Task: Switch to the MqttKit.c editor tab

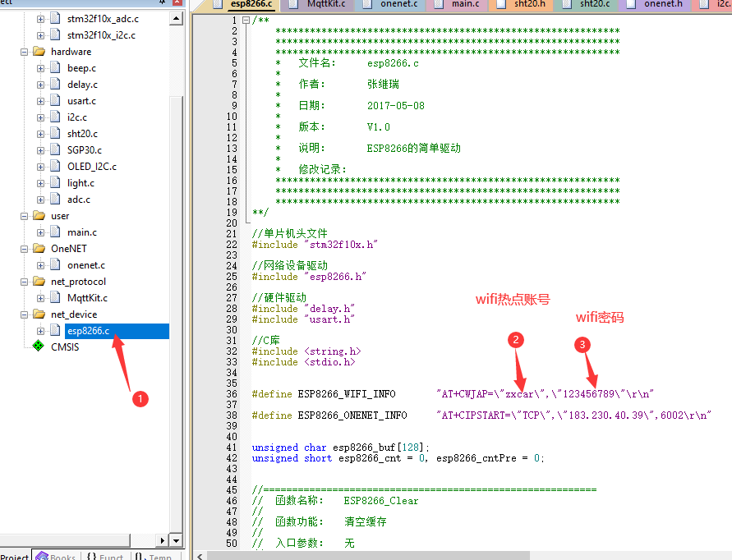Action: coord(319,5)
